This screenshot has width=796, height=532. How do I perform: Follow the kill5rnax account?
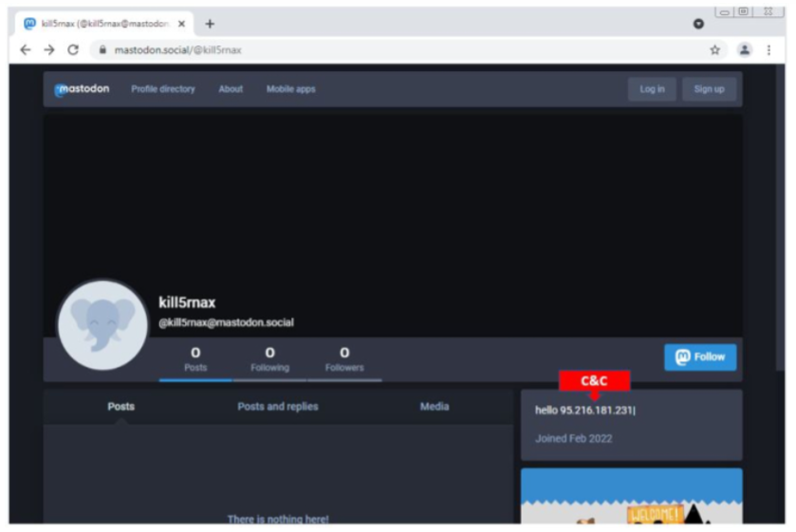(700, 358)
